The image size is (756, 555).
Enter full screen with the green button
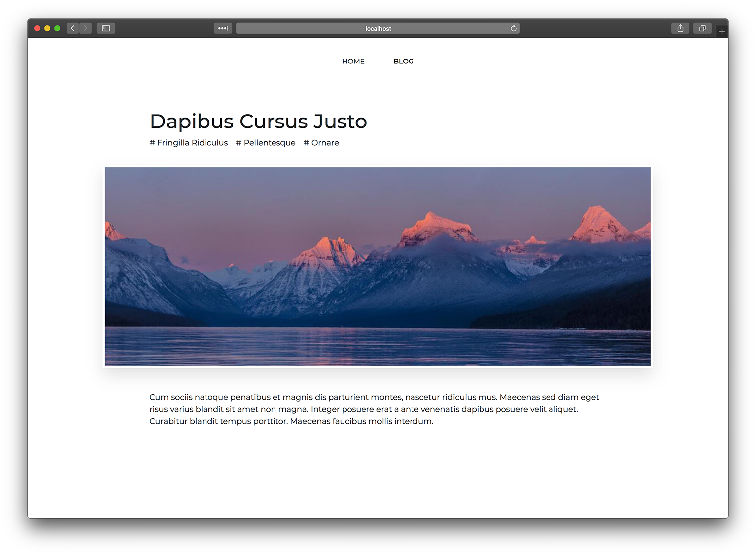[57, 28]
